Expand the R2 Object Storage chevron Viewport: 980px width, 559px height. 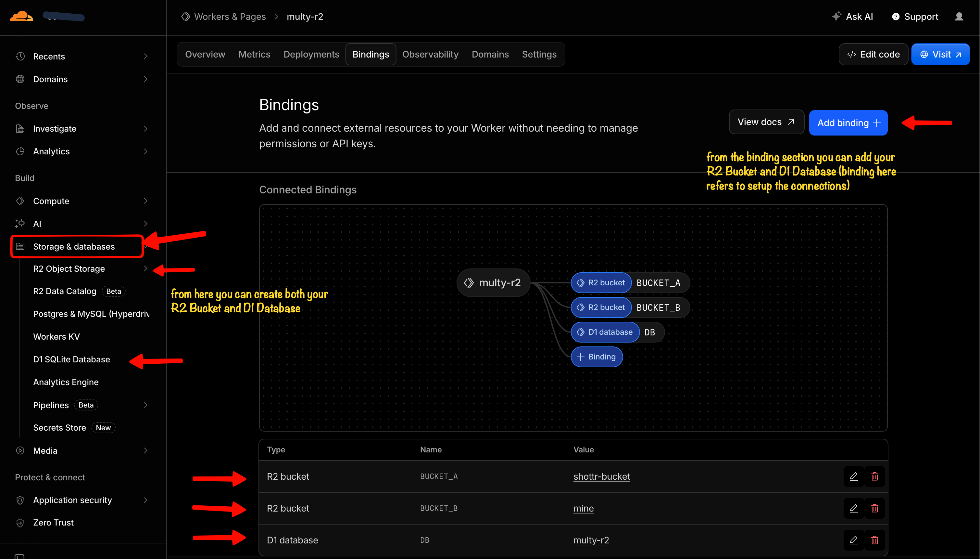tap(145, 269)
